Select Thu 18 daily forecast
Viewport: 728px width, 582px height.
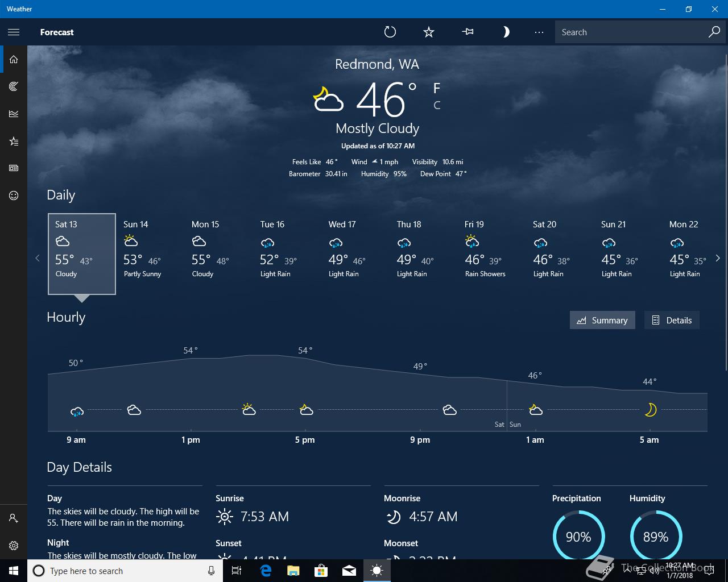(x=423, y=254)
